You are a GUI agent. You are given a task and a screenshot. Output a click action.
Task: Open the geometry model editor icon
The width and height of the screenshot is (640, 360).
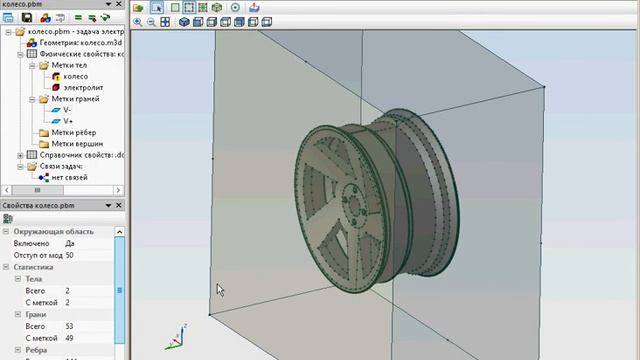click(x=45, y=18)
